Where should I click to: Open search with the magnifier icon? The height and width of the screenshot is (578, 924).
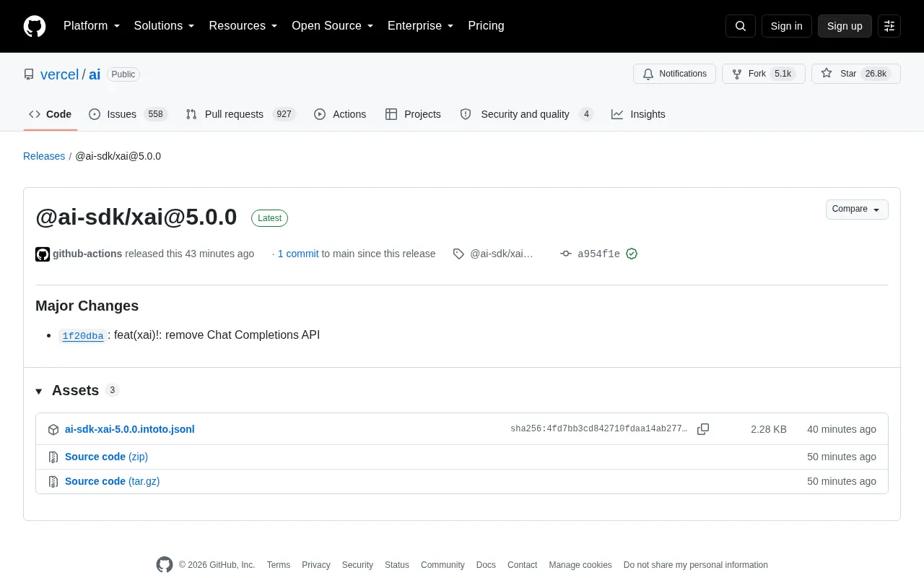pos(741,26)
